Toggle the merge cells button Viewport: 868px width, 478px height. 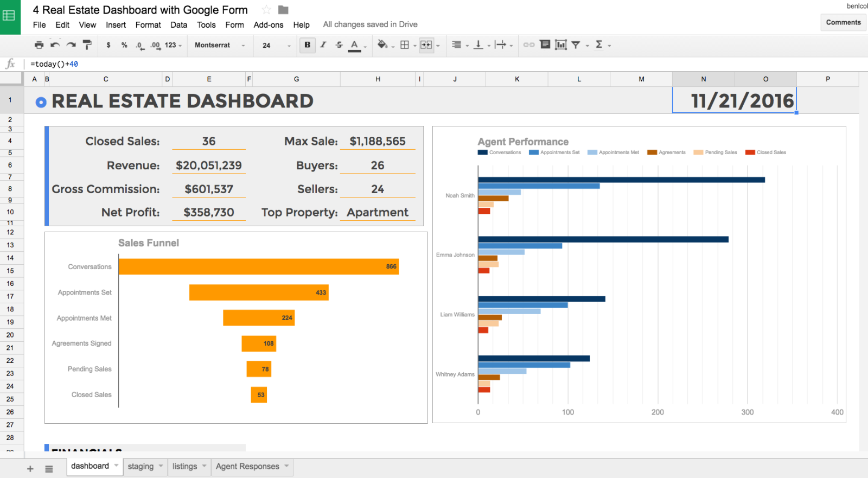pyautogui.click(x=426, y=45)
